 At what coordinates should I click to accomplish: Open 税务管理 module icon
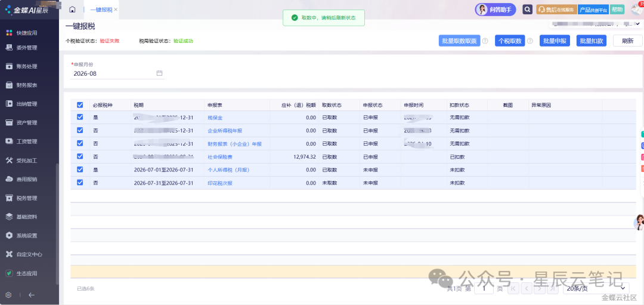click(x=9, y=198)
